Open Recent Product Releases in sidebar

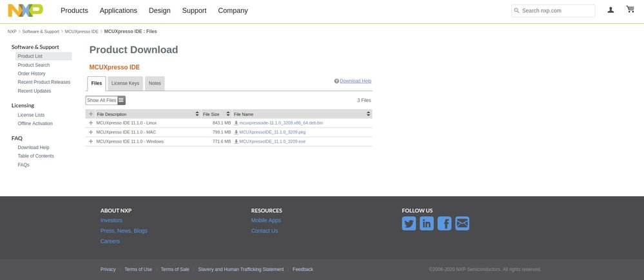point(44,82)
